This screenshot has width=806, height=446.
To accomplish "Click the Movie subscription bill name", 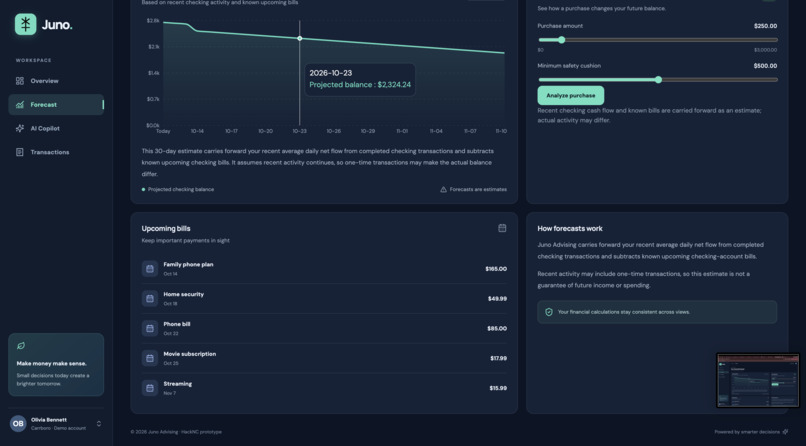I will click(190, 354).
